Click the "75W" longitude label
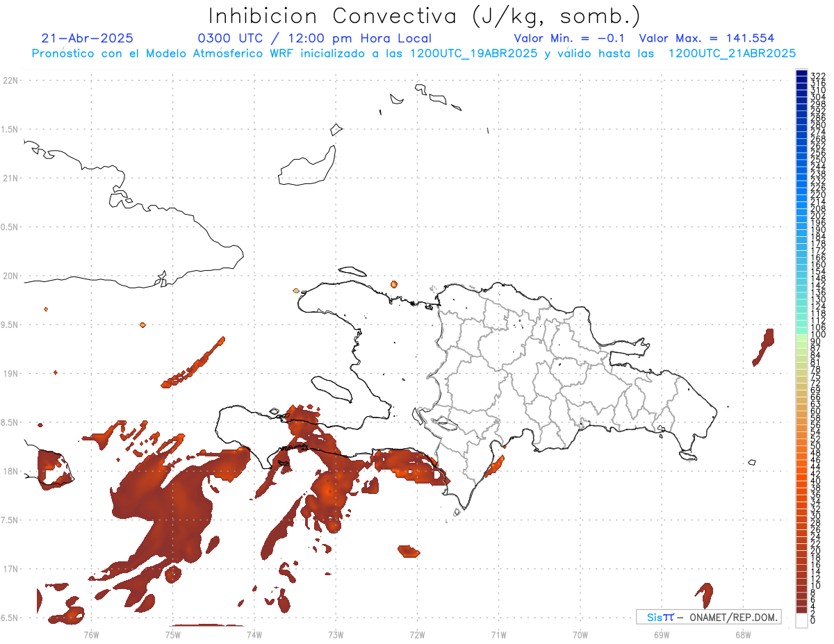 (x=172, y=634)
